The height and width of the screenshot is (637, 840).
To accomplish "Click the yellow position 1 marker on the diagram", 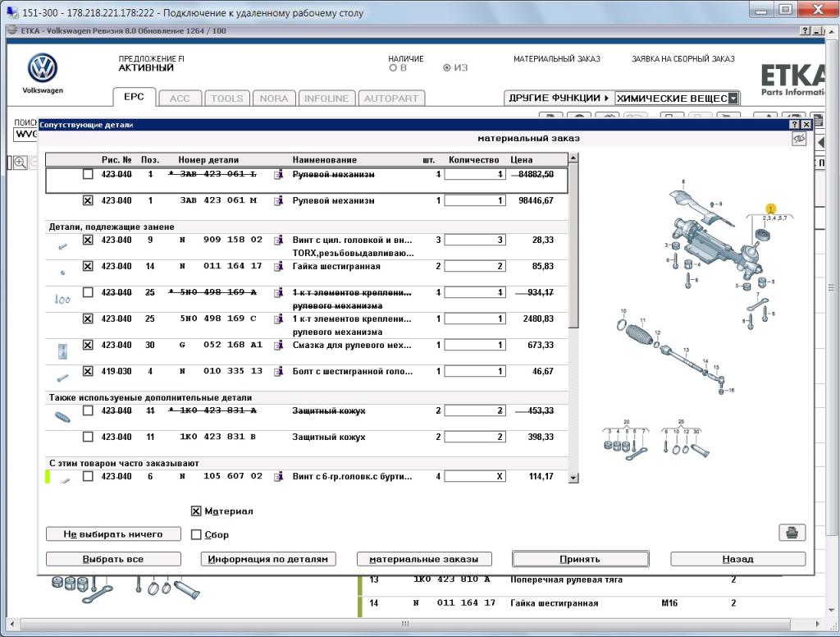I will pos(770,209).
